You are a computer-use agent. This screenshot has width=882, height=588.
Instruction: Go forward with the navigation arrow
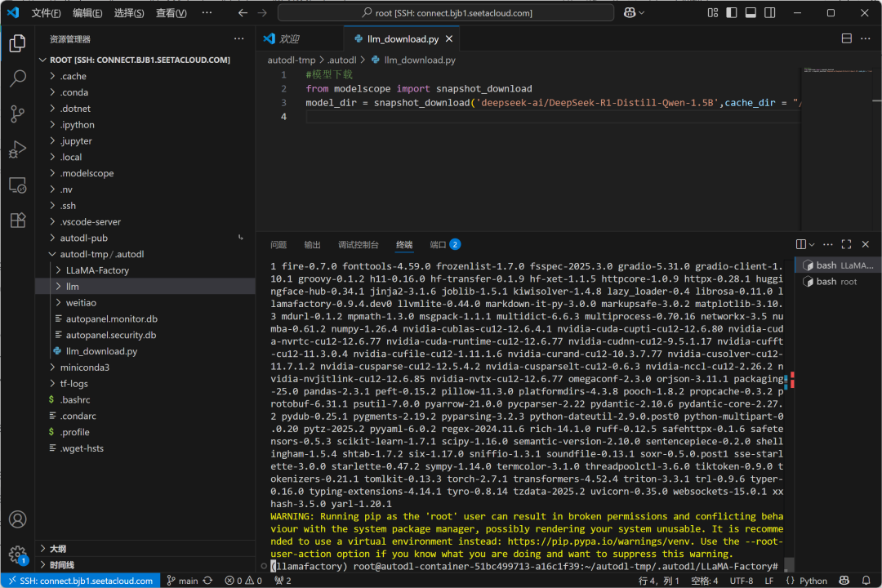coord(262,12)
